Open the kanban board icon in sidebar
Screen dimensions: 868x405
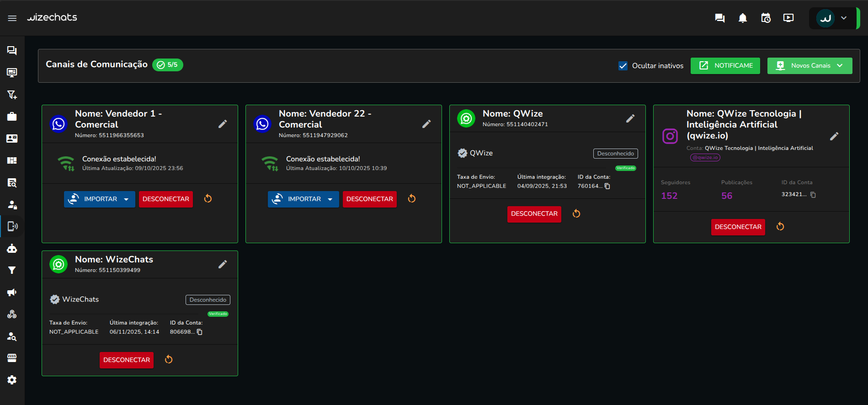click(x=12, y=160)
